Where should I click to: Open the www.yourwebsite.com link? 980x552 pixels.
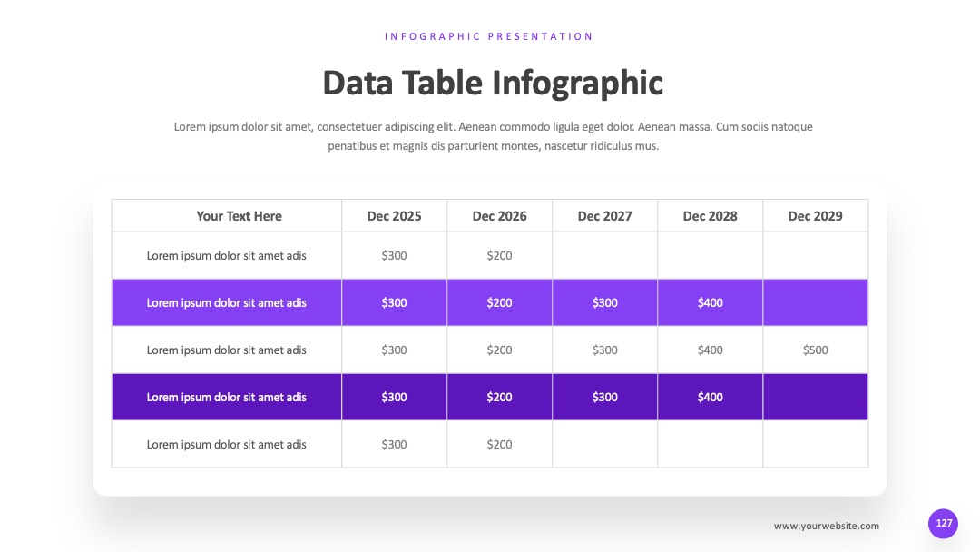827,526
